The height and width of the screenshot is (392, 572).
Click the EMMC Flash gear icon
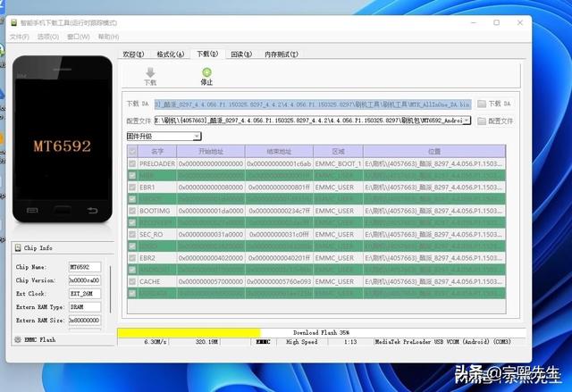coord(18,339)
